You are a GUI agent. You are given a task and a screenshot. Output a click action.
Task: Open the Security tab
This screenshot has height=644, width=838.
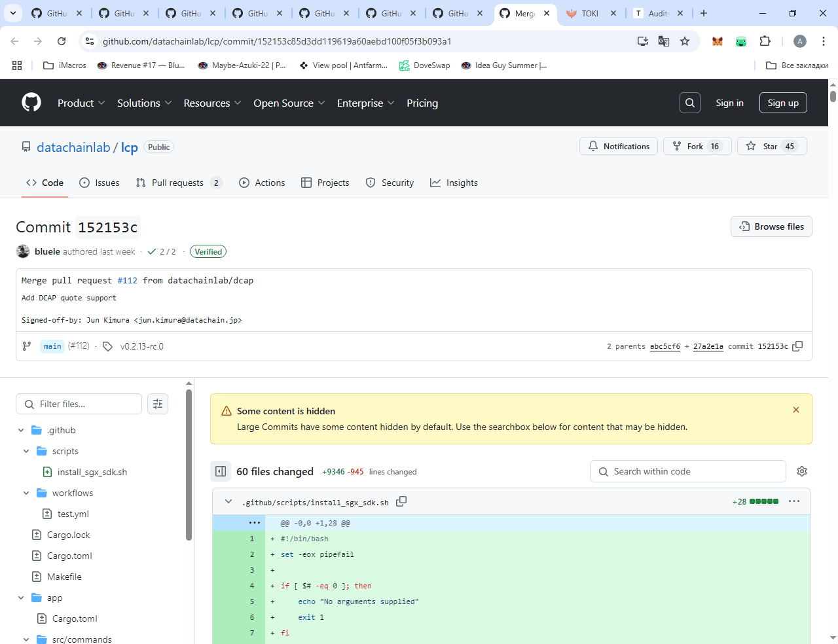[x=390, y=183]
